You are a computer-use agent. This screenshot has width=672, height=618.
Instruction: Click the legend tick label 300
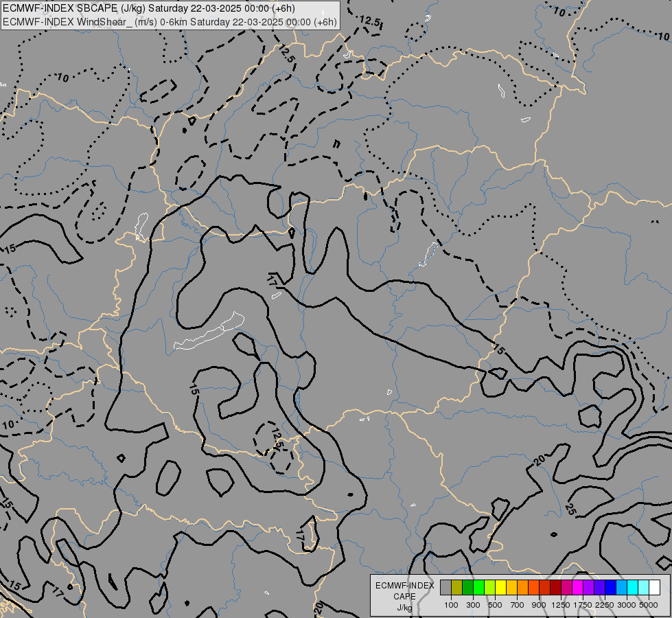tap(473, 605)
